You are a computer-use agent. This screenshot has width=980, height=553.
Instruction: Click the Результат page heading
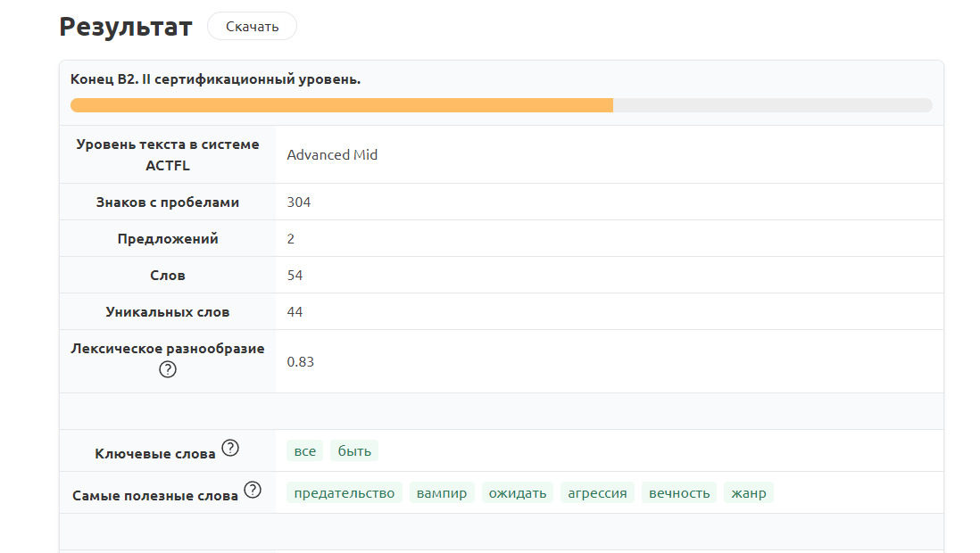[126, 27]
